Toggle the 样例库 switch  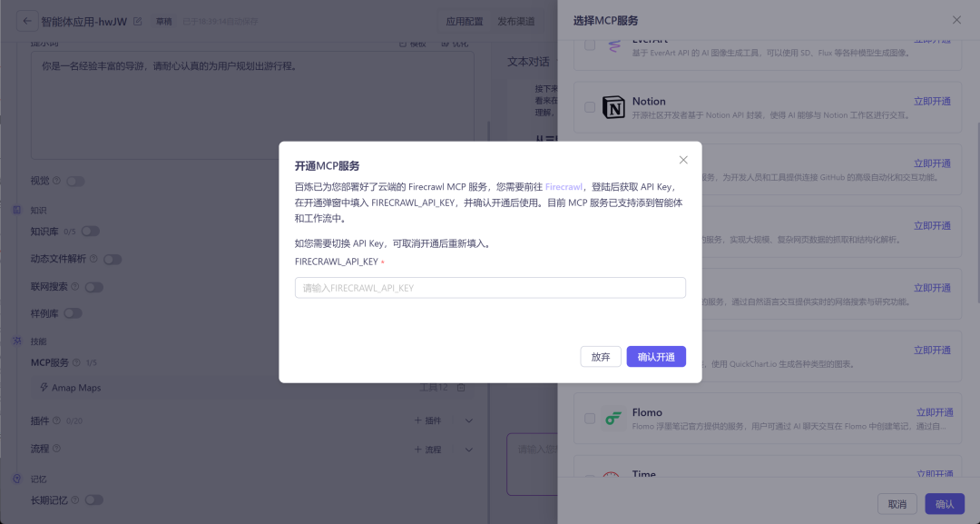point(73,313)
